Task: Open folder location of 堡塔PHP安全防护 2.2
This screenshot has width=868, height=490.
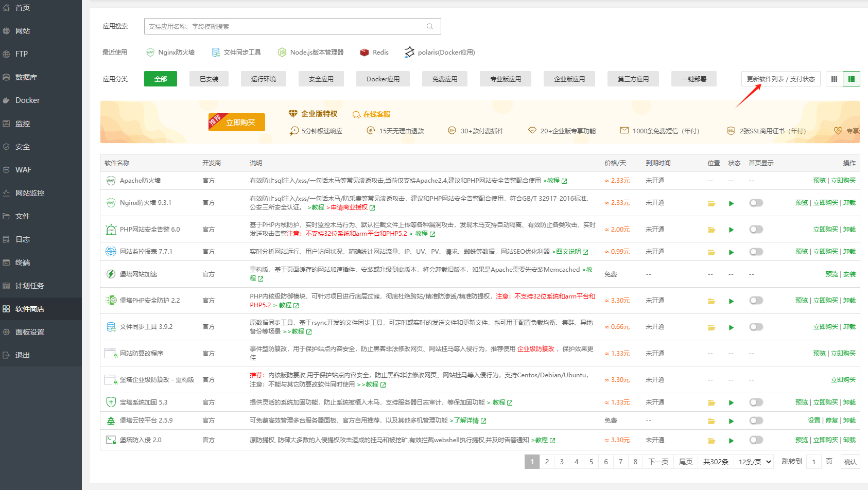Action: coord(711,301)
